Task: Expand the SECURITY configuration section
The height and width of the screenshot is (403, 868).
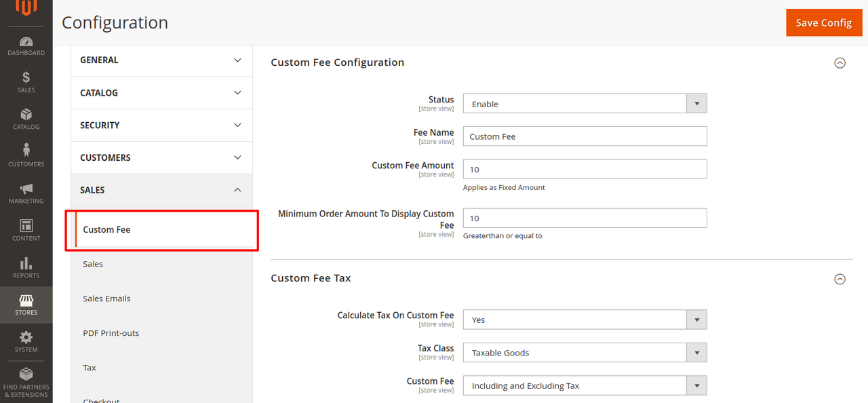Action: pyautogui.click(x=161, y=126)
